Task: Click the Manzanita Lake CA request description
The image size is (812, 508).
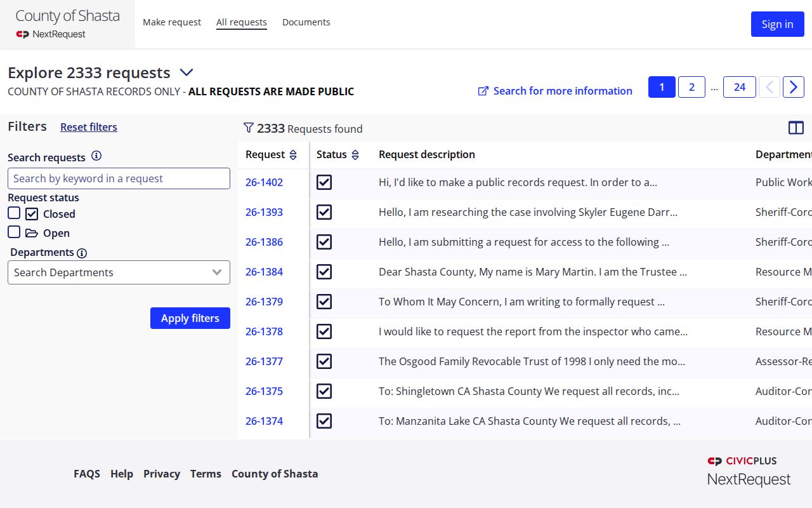Action: 530,421
